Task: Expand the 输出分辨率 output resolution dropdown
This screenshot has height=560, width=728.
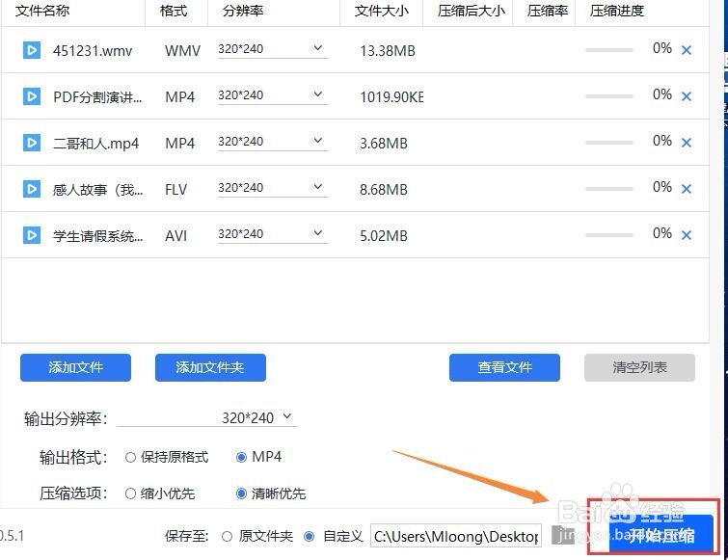Action: tap(207, 418)
